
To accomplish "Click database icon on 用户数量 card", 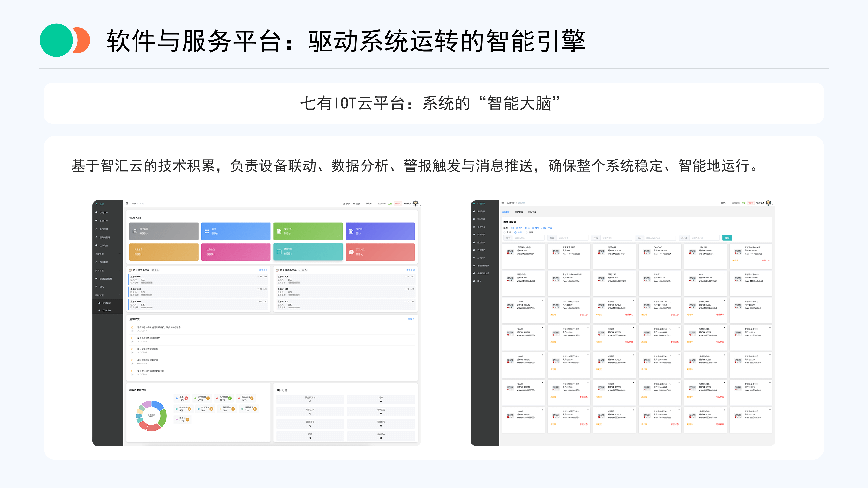I will [x=135, y=231].
